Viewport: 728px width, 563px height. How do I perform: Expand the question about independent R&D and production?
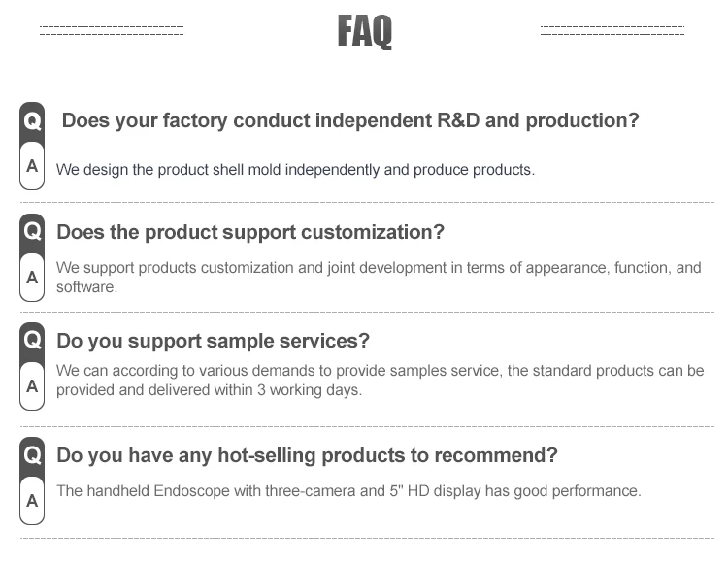(x=350, y=121)
